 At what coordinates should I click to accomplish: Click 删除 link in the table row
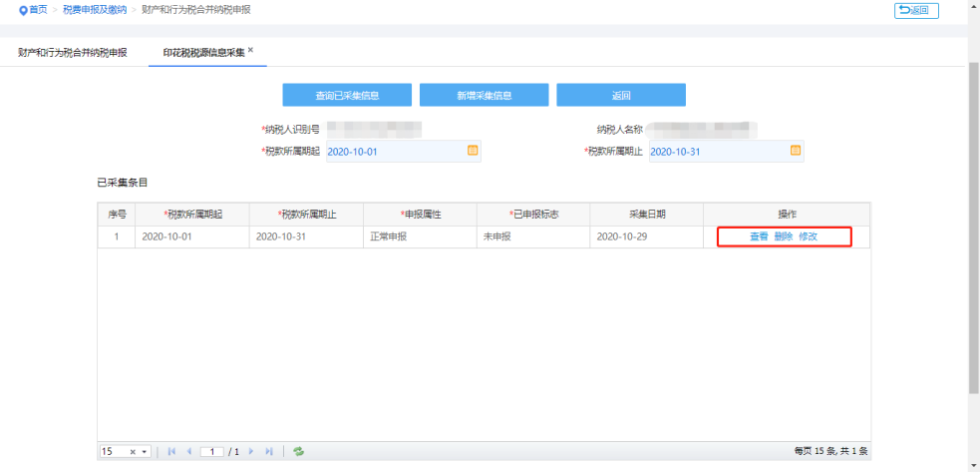point(784,236)
